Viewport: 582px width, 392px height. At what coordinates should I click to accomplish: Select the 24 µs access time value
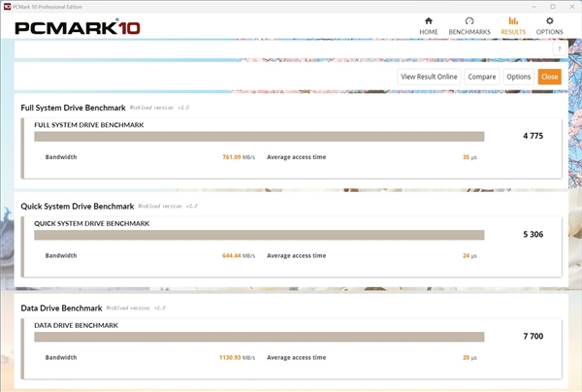469,256
